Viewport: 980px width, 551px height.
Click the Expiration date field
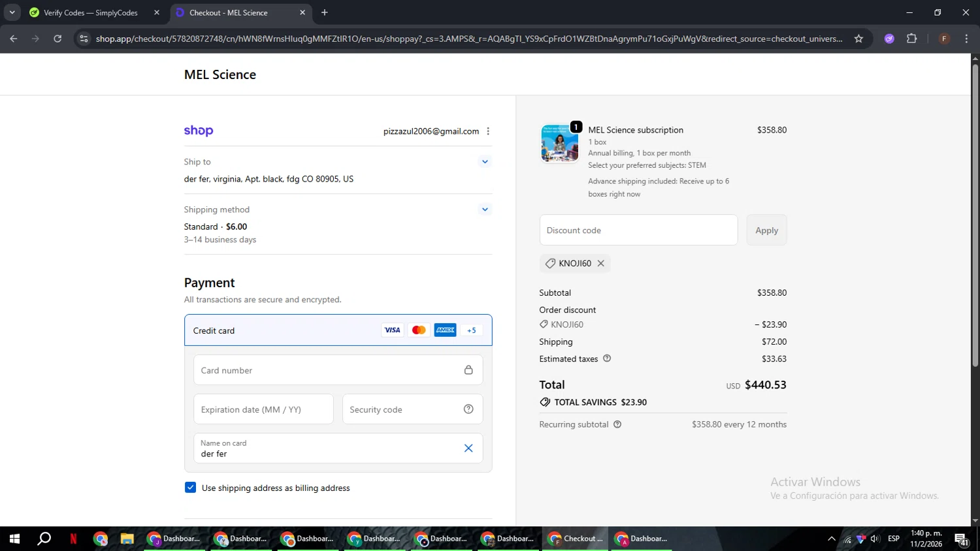coord(263,409)
